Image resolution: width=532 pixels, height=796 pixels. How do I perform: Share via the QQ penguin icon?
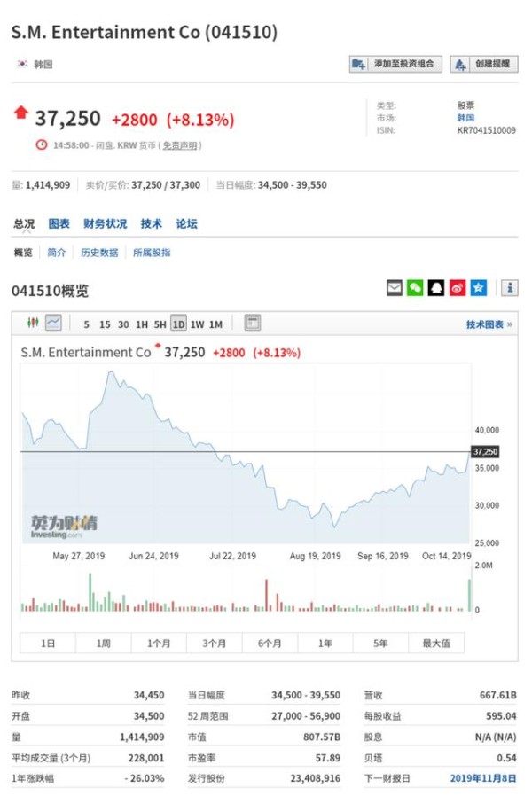pyautogui.click(x=435, y=288)
